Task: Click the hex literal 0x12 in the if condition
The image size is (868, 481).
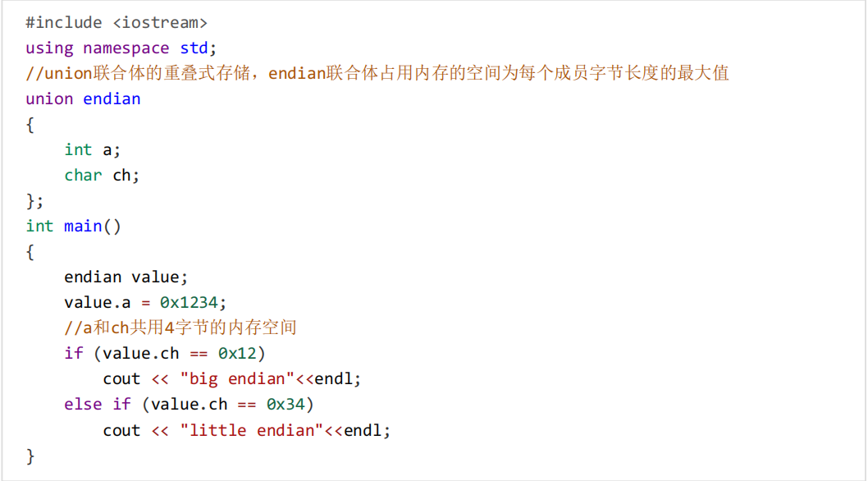Action: click(237, 353)
